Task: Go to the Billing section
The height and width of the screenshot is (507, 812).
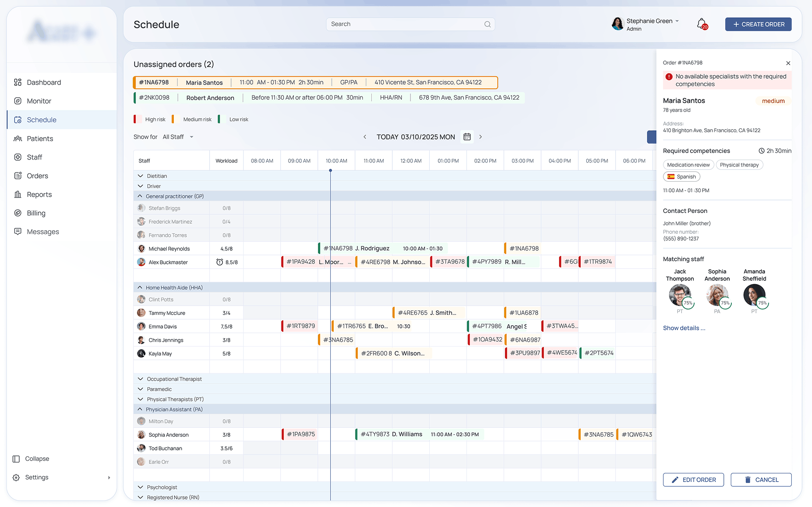Action: click(35, 213)
